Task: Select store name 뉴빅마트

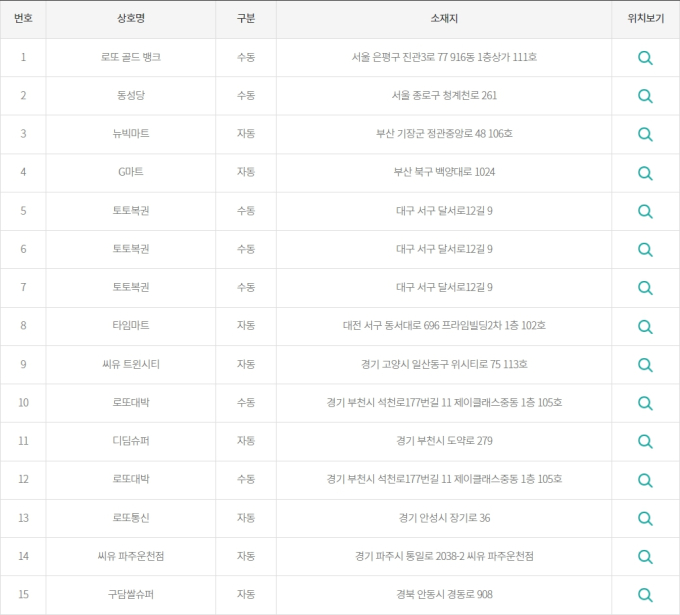Action: coord(131,133)
